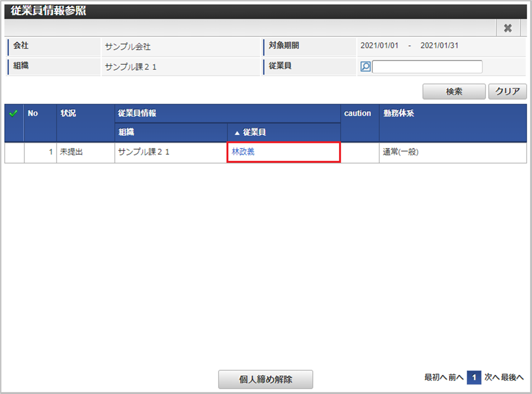Click the 状況 column header

(x=86, y=123)
